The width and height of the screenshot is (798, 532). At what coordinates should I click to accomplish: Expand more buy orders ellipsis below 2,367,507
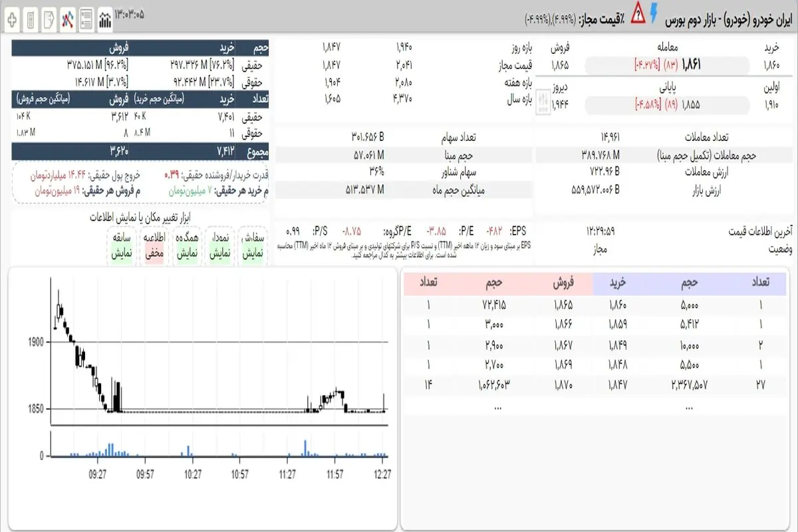coord(688,407)
